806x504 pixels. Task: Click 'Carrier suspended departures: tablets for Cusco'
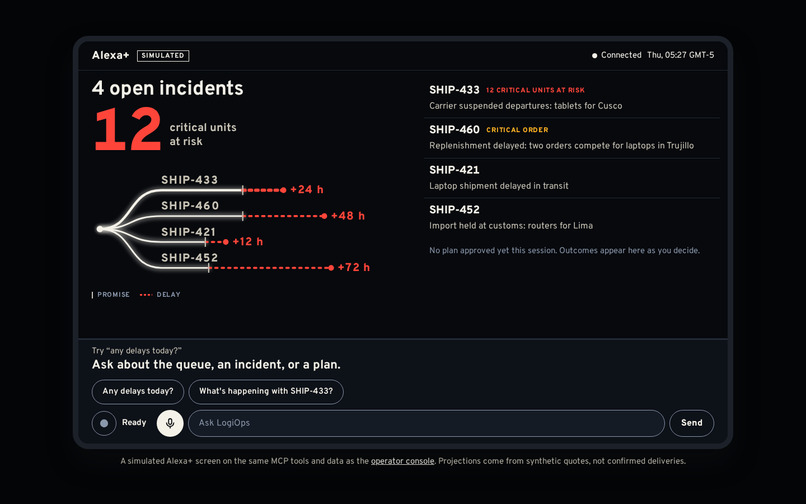click(x=525, y=106)
